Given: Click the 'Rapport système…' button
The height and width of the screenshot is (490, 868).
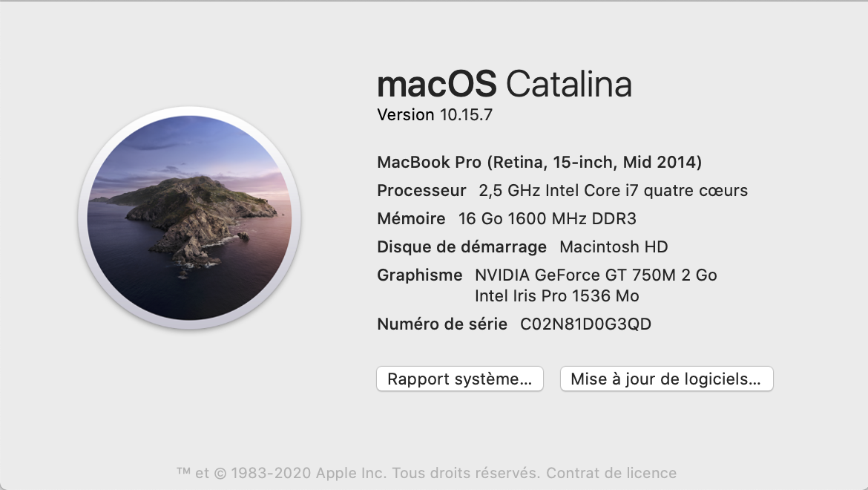Looking at the screenshot, I should point(459,379).
